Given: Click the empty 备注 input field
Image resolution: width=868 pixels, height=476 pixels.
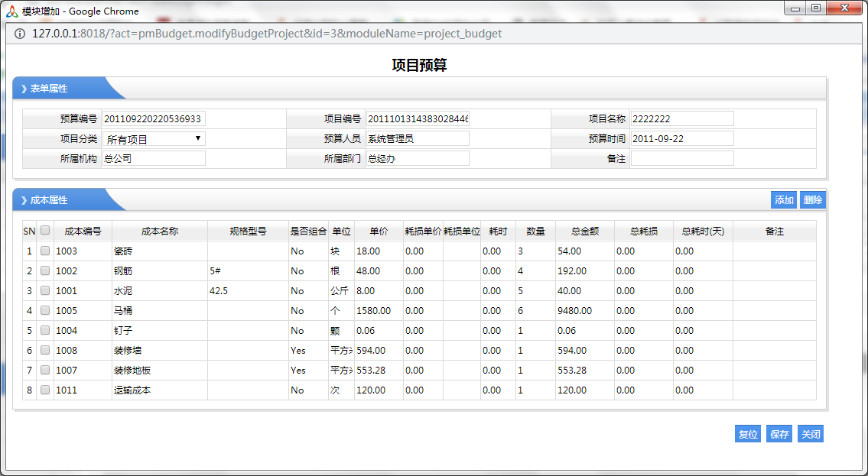Looking at the screenshot, I should [682, 158].
